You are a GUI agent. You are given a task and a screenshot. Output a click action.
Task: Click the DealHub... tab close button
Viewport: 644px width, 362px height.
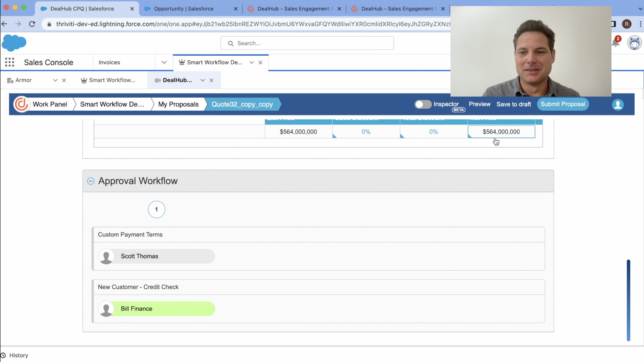click(211, 80)
